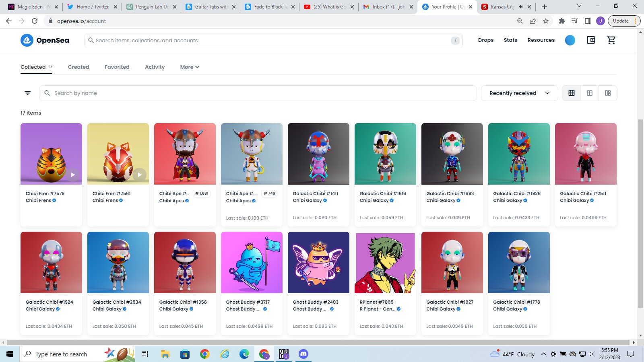Screen dimensions: 644x362
Task: Close the Penguin Lab browser tab
Action: (175, 7)
